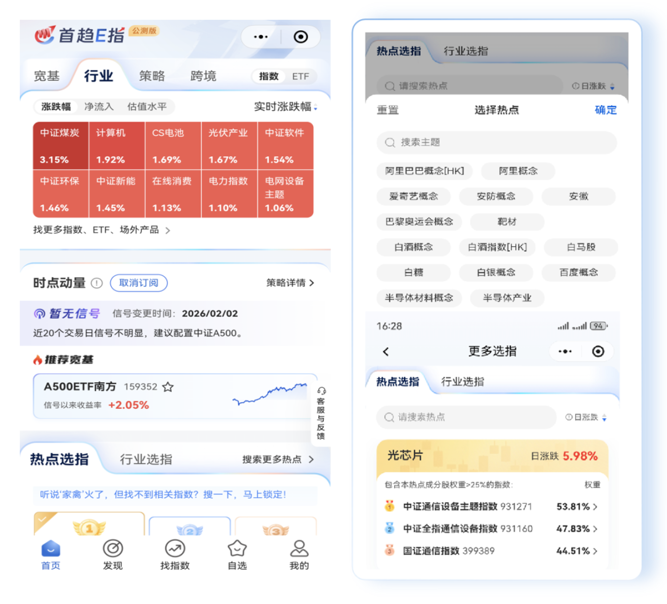Select the 净流入 filter option
Viewport: 667px width, 604px height.
pyautogui.click(x=98, y=106)
